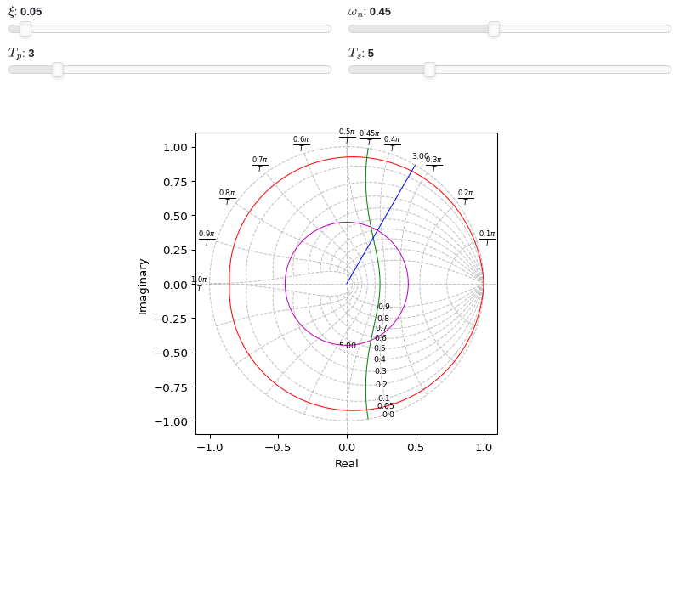Click the 0.4π/T frequency label
The width and height of the screenshot is (680, 616).
(392, 144)
